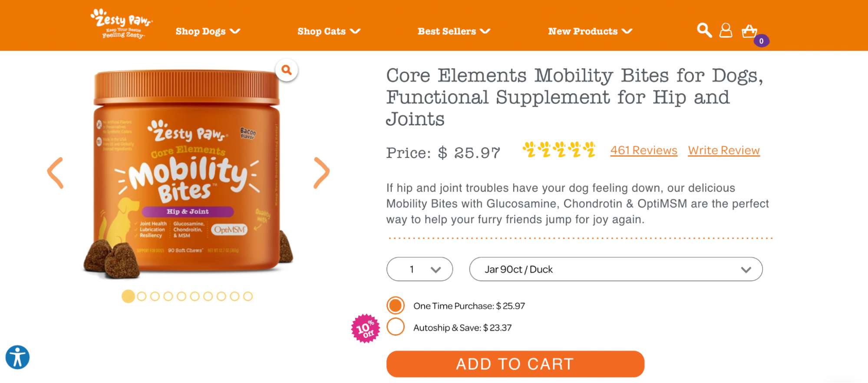
Task: Select One Time Purchase option
Action: coord(396,306)
